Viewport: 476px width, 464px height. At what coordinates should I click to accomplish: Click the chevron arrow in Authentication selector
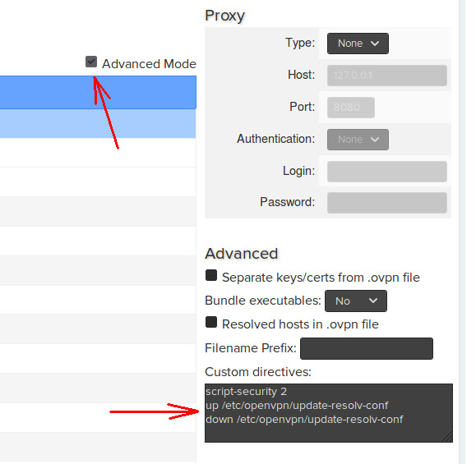pyautogui.click(x=375, y=140)
